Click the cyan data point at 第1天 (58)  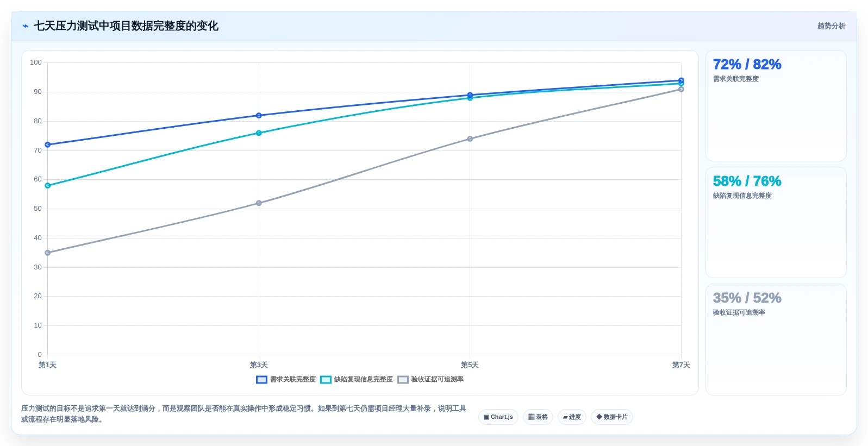click(x=48, y=186)
